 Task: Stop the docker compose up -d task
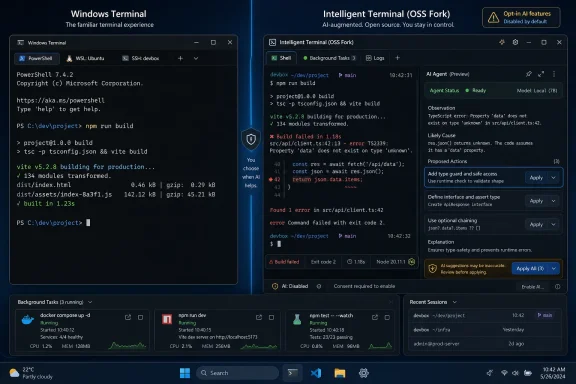(140, 317)
